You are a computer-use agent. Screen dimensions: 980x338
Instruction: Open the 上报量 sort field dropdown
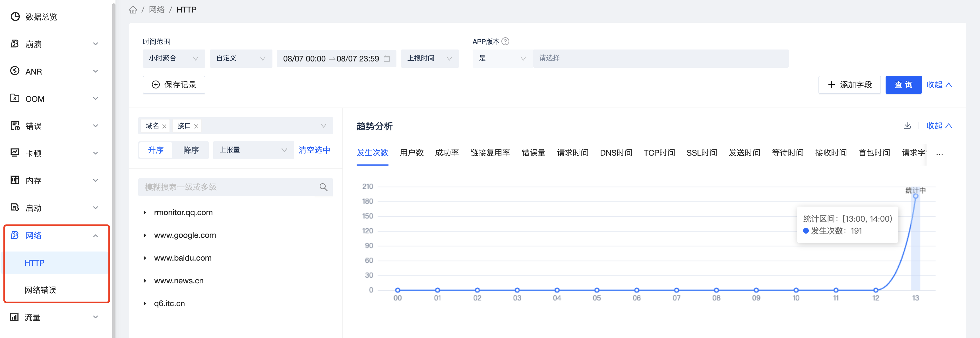tap(253, 150)
